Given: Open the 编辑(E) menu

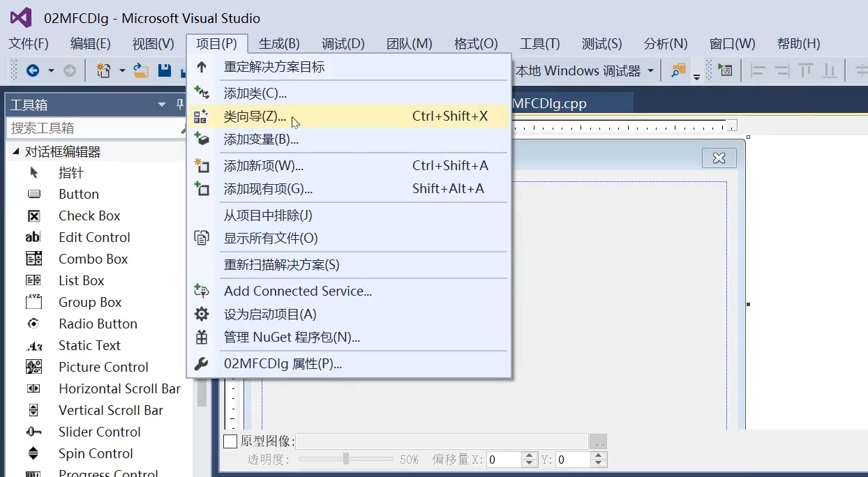Looking at the screenshot, I should (91, 43).
